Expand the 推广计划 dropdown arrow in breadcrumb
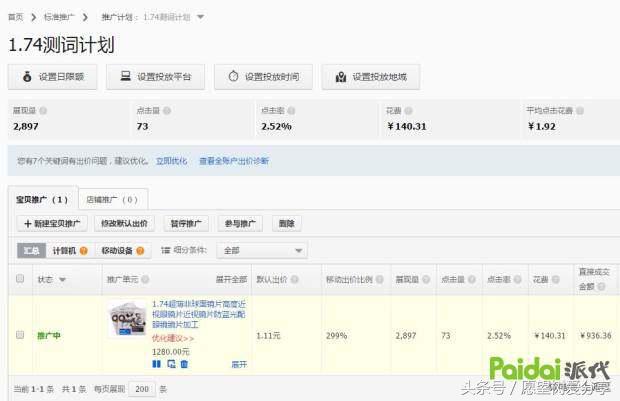The width and height of the screenshot is (620, 401). click(200, 17)
